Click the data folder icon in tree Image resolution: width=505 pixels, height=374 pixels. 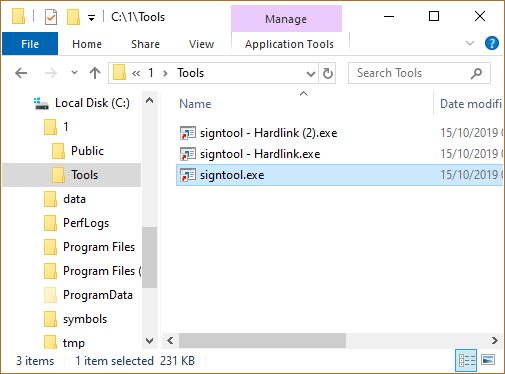pyautogui.click(x=50, y=199)
